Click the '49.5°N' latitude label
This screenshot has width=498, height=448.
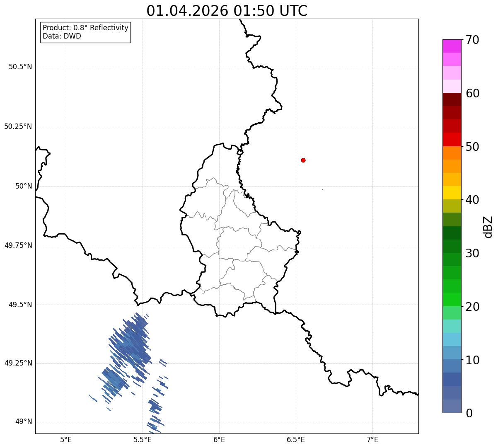tap(20, 305)
